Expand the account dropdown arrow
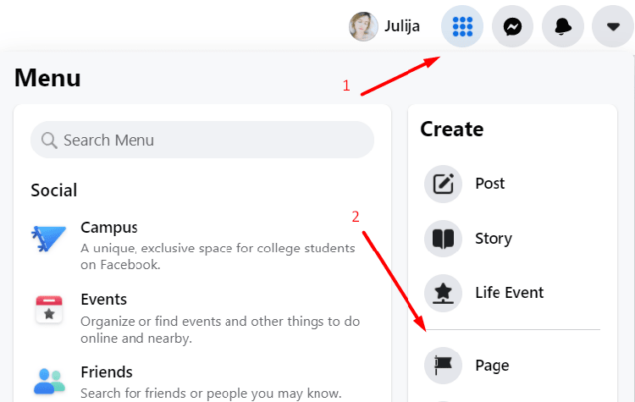The width and height of the screenshot is (635, 402). 613,27
